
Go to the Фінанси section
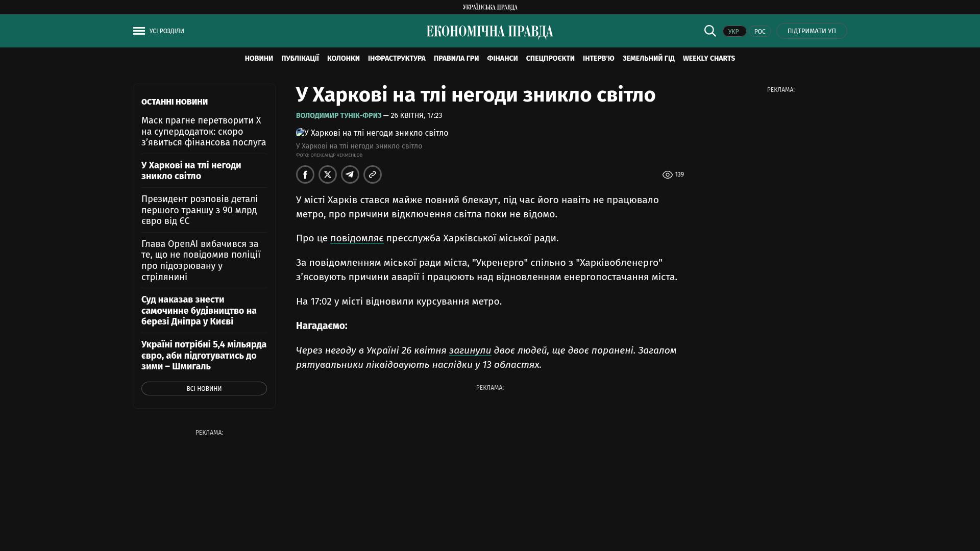[x=502, y=59]
